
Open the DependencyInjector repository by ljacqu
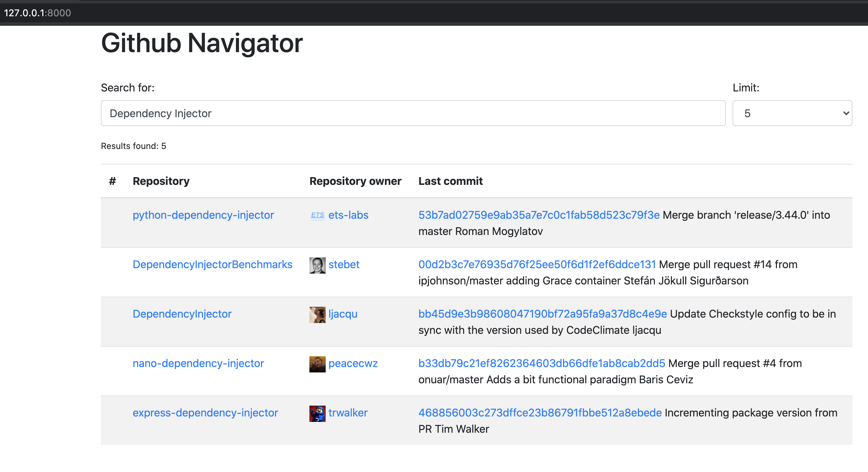(x=182, y=314)
